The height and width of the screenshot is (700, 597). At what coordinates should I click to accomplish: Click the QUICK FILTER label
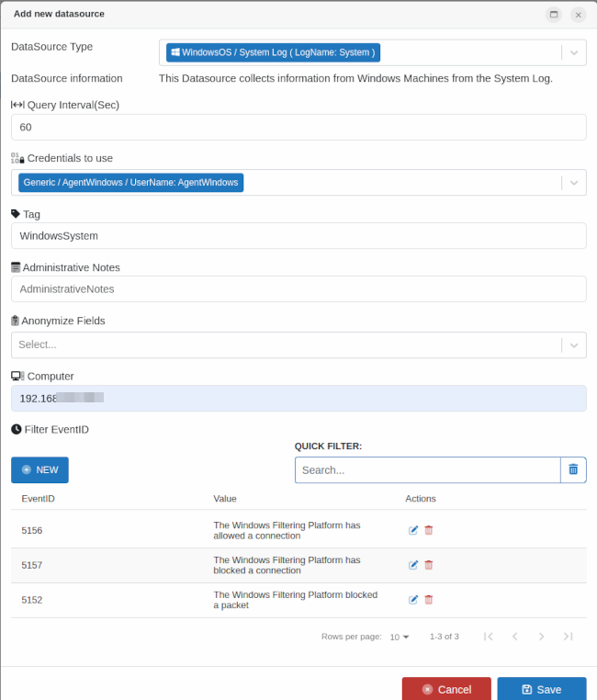[328, 446]
